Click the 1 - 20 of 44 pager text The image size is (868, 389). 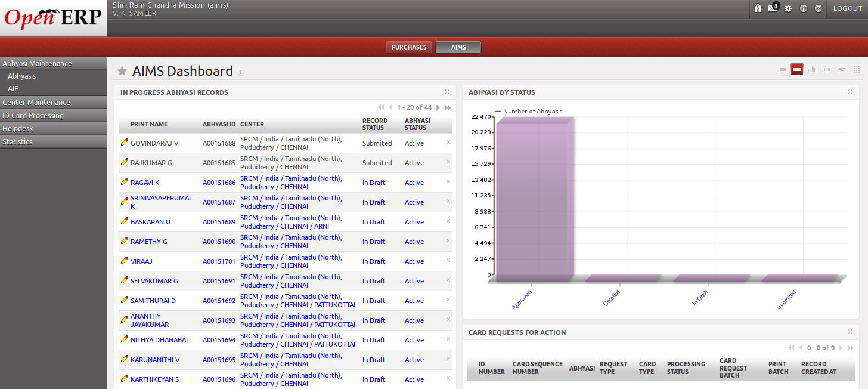coord(414,107)
